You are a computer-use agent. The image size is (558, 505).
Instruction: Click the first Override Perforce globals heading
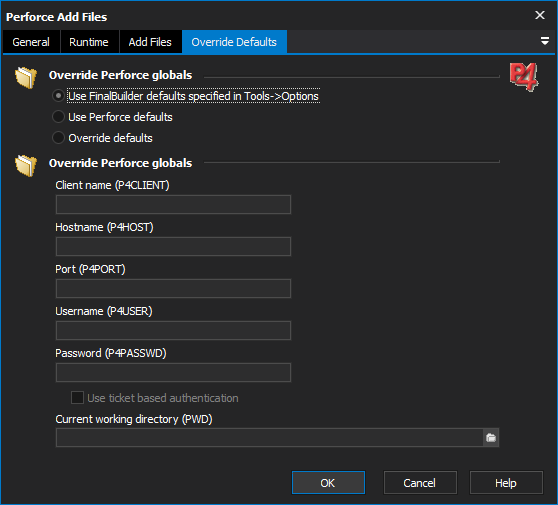coord(120,75)
